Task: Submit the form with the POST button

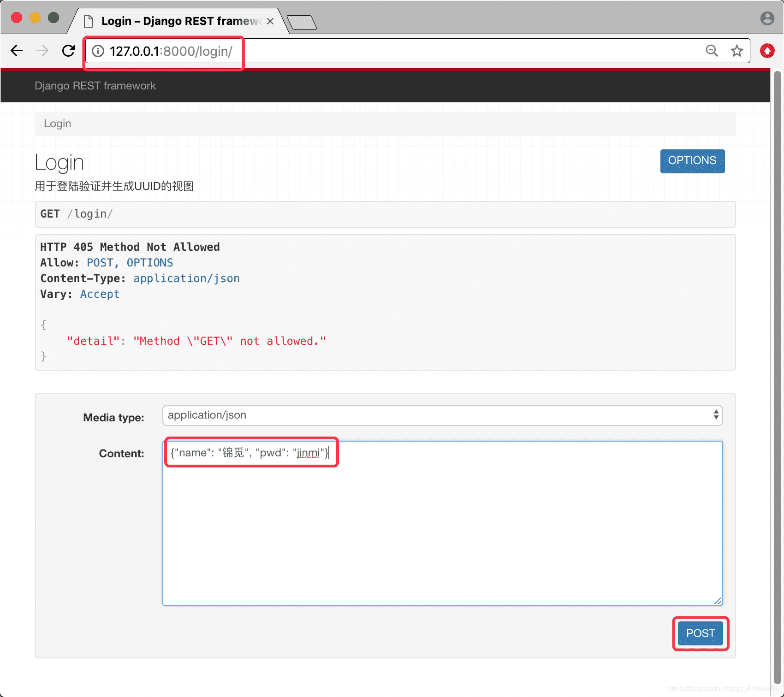Action: pos(701,633)
